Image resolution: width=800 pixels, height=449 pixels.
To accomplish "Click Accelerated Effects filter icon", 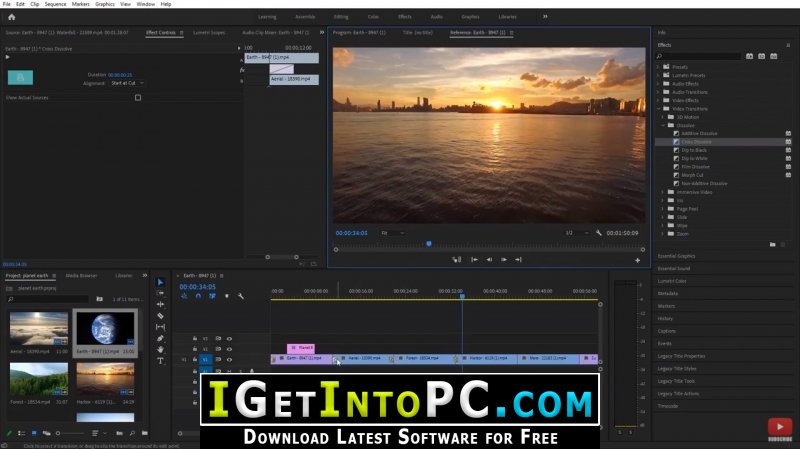I will 749,56.
